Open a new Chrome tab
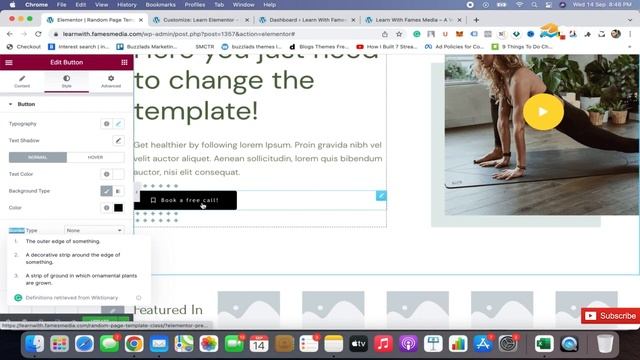Screen dimensions: 640x360 coord(476,20)
